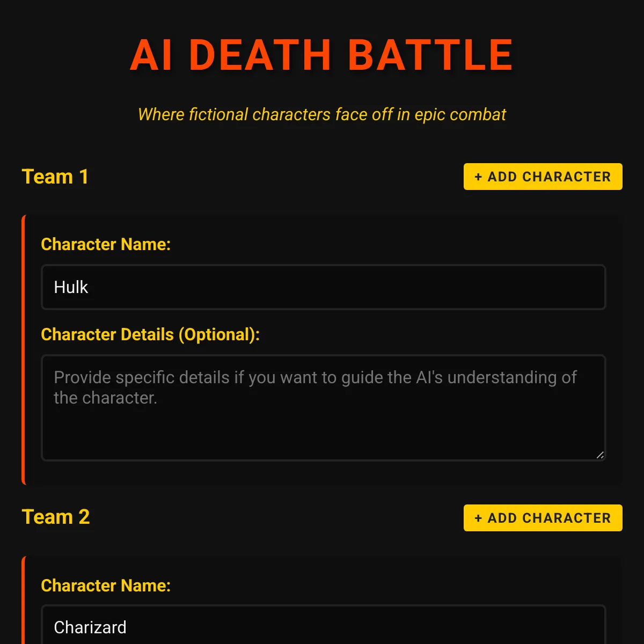Click the AI DEATH BATTLE title
The width and height of the screenshot is (644, 644).
click(x=321, y=55)
